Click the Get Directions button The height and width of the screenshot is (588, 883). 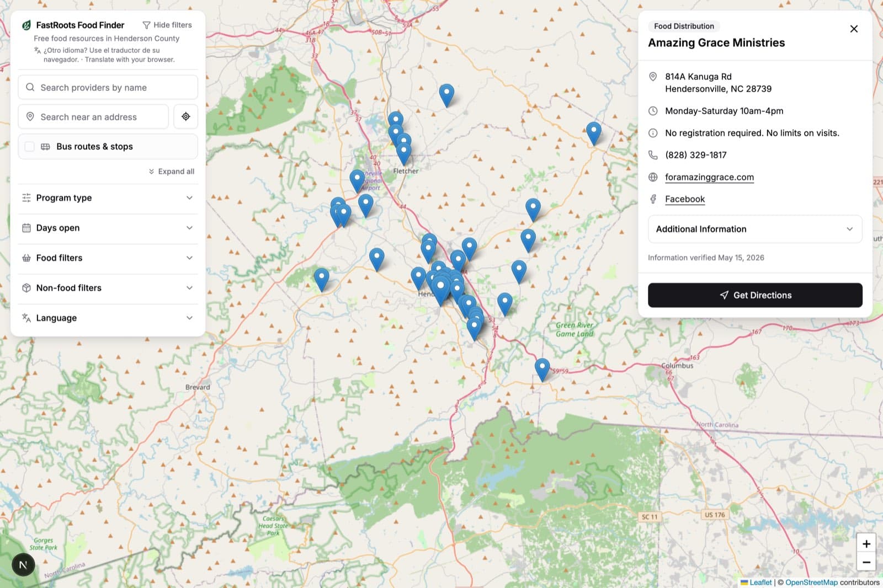[755, 295]
